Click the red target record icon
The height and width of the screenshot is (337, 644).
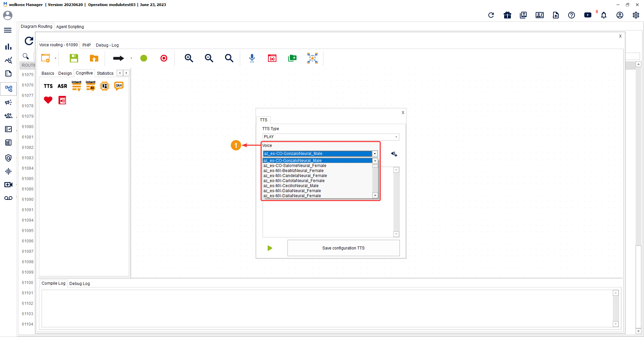point(164,58)
